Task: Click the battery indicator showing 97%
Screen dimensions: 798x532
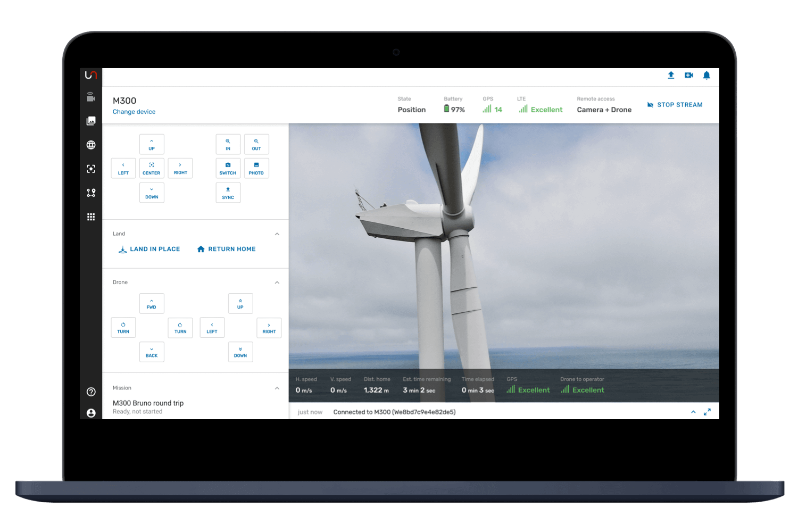Action: [x=454, y=109]
